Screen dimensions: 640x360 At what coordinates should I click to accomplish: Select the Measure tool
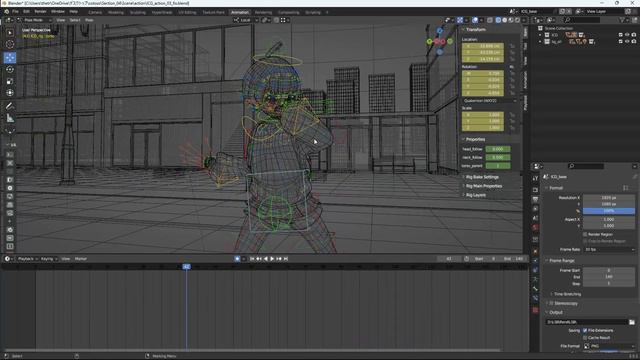(x=10, y=118)
